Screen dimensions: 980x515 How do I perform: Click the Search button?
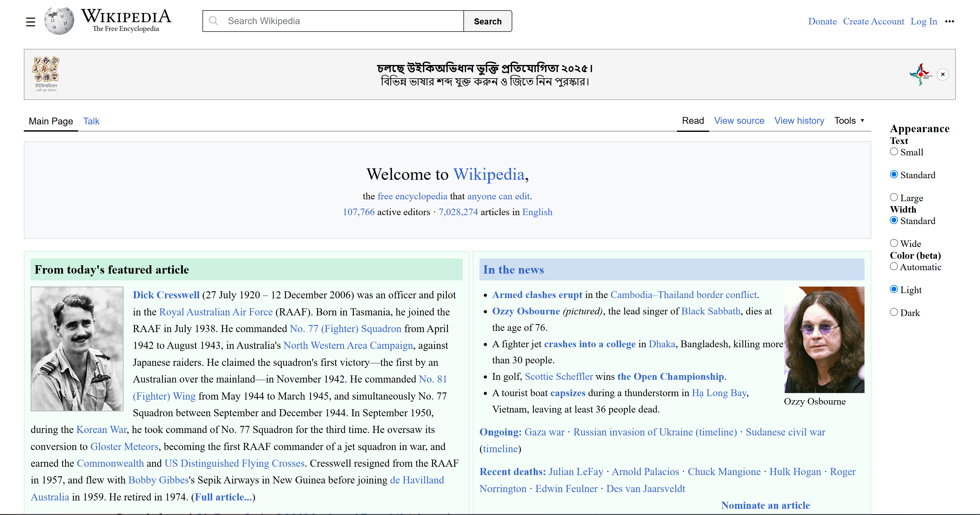(488, 21)
